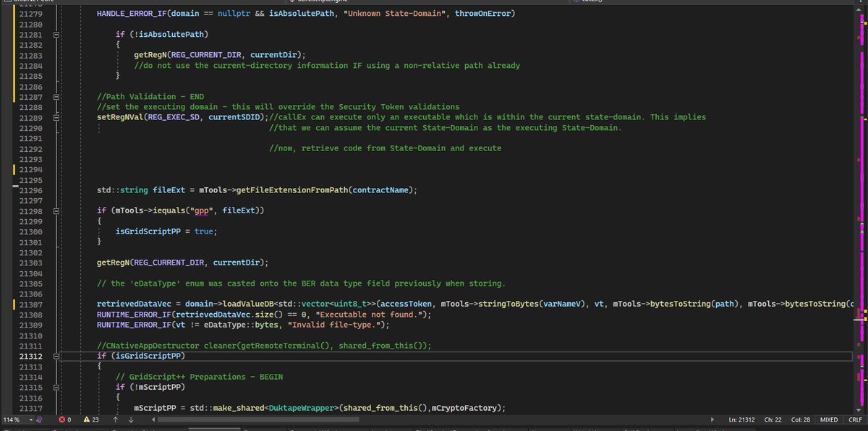Click the yellow warning count icon showing 23
The width and height of the screenshot is (868, 431).
(x=86, y=419)
